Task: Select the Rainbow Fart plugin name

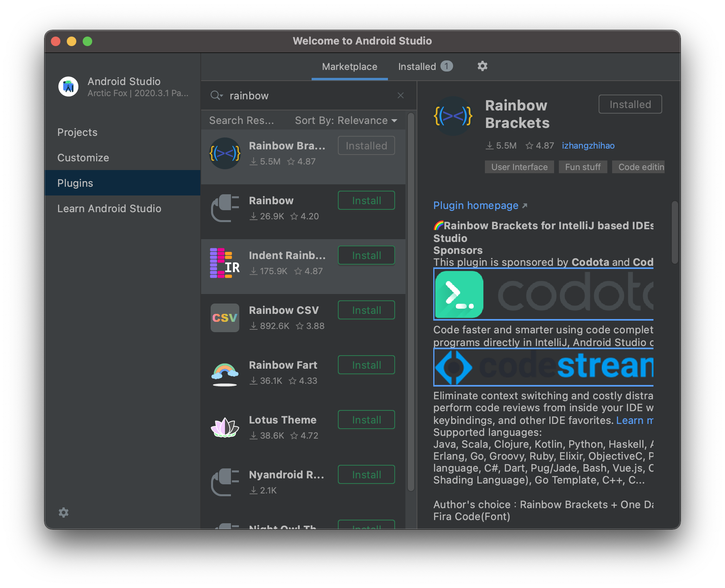Action: click(x=283, y=365)
